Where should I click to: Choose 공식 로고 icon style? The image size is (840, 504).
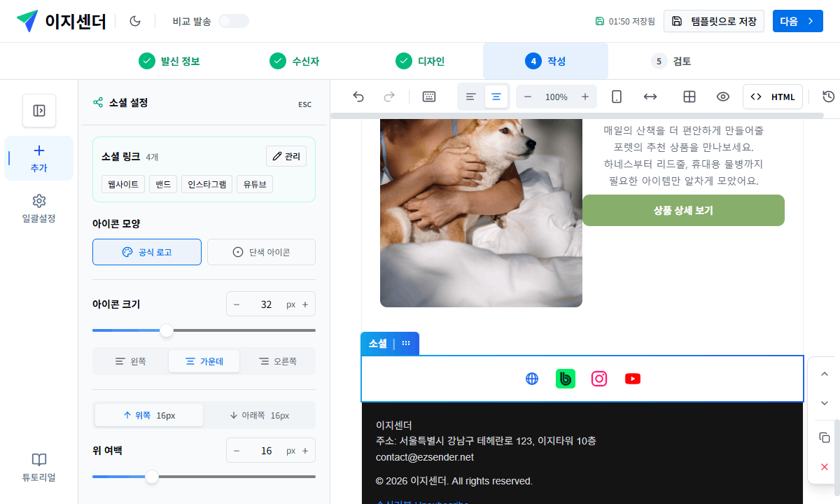click(147, 252)
